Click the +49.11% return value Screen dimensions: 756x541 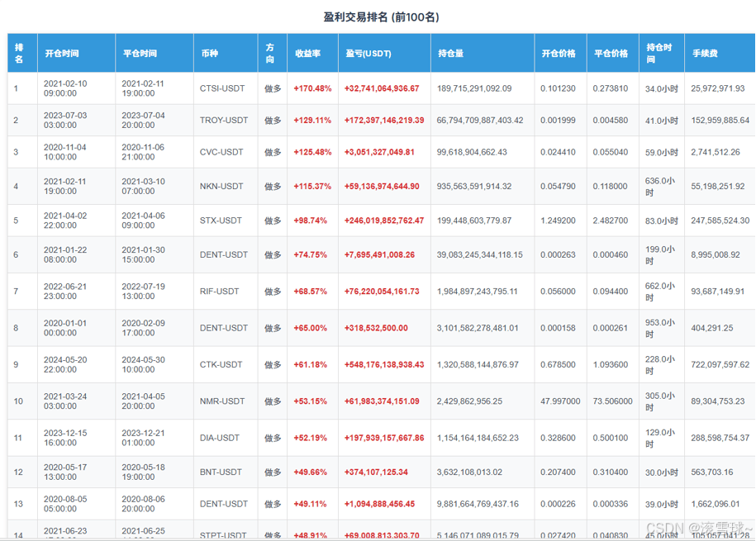coord(310,505)
